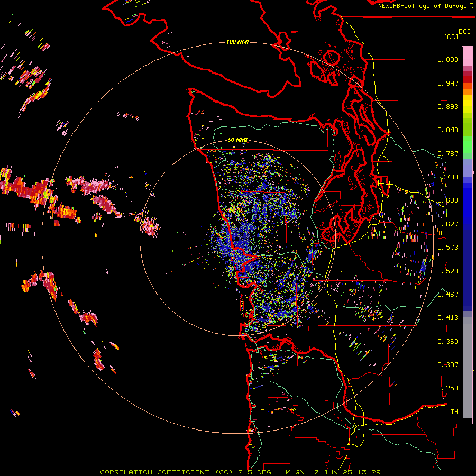Click the DCC [CC] legend title
Viewport: 476px width, 476px height.
[x=457, y=34]
